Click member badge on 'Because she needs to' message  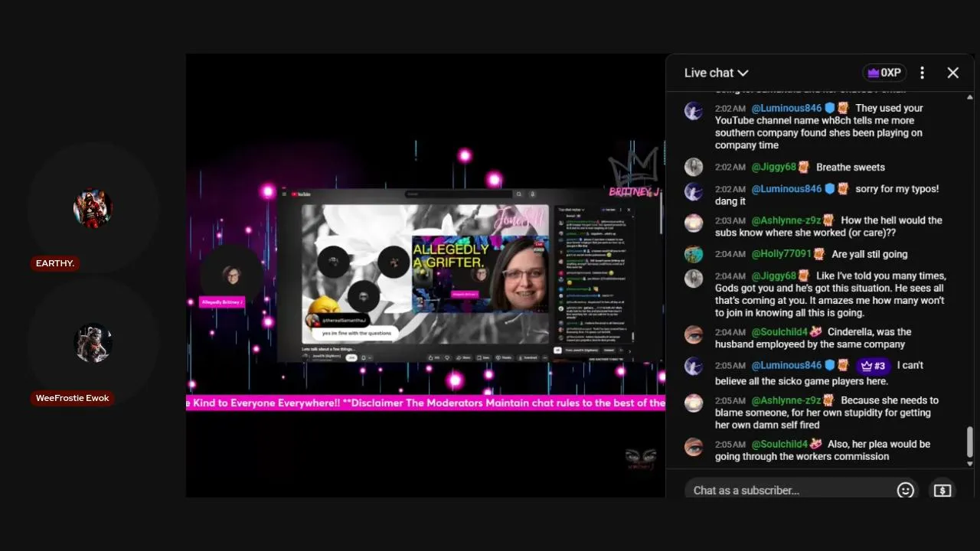[828, 400]
